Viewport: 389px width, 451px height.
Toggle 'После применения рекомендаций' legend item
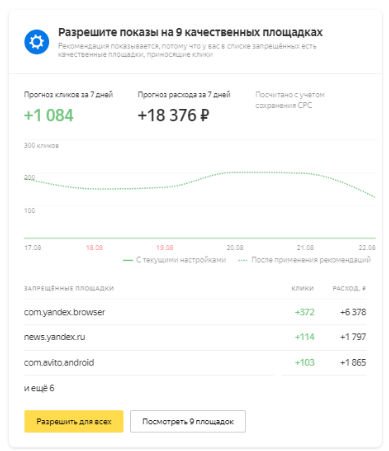point(304,260)
